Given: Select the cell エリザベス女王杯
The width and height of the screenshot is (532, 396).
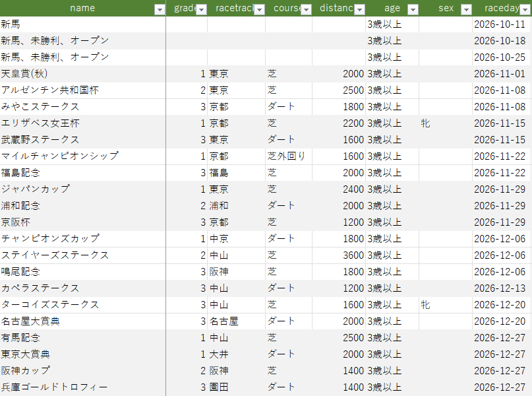Looking at the screenshot, I should point(83,123).
